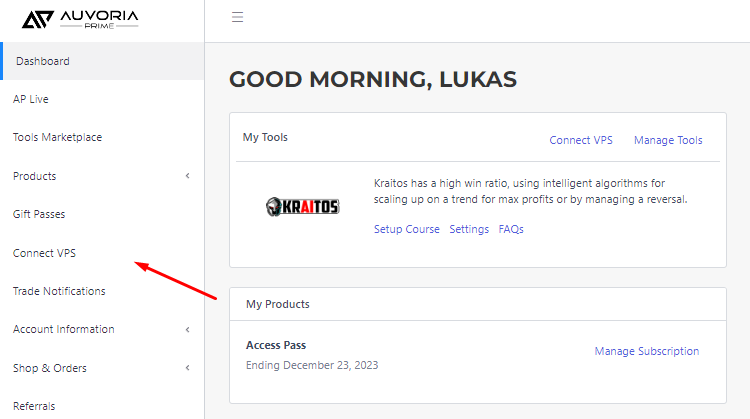Open the Kraitos Setup Course link
Image resolution: width=750 pixels, height=419 pixels.
(x=407, y=229)
